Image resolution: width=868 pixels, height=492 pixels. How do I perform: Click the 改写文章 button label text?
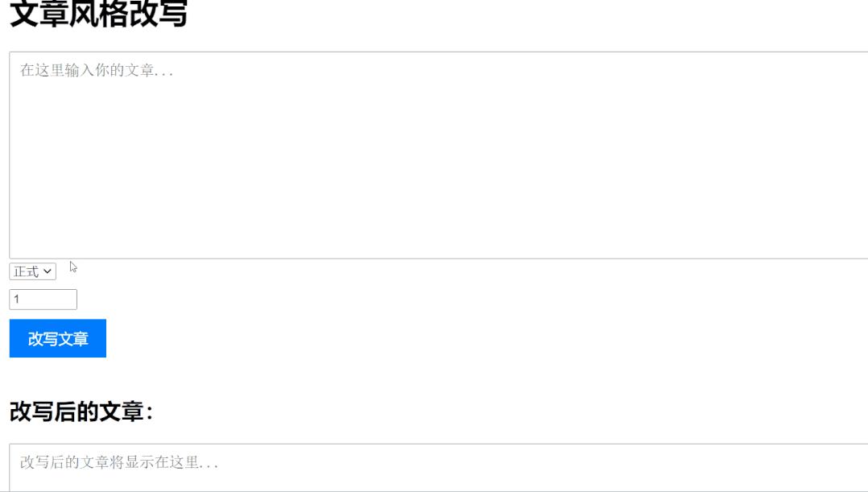click(x=58, y=339)
